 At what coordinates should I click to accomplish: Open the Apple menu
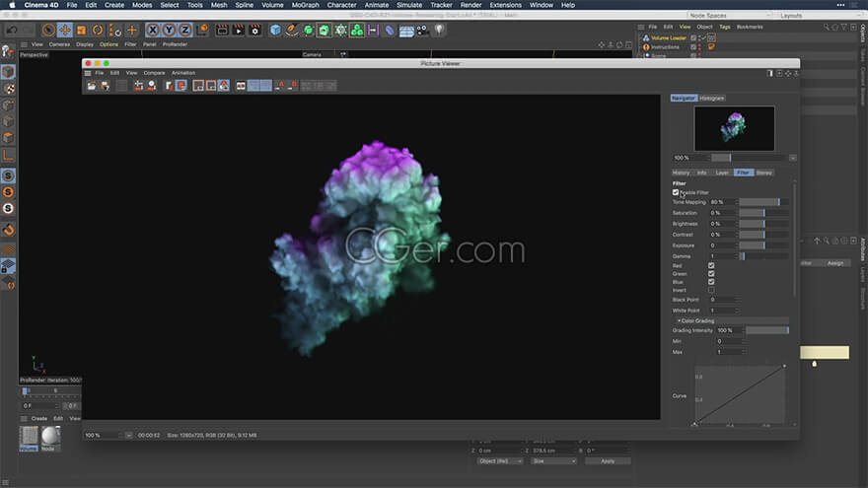click(12, 5)
